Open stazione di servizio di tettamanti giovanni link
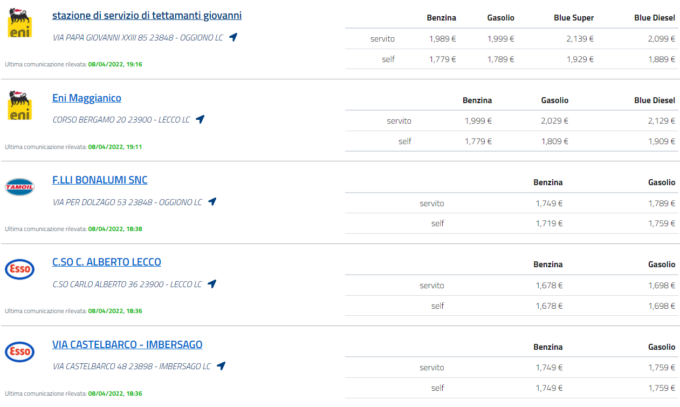This screenshot has width=680, height=407. 146,16
